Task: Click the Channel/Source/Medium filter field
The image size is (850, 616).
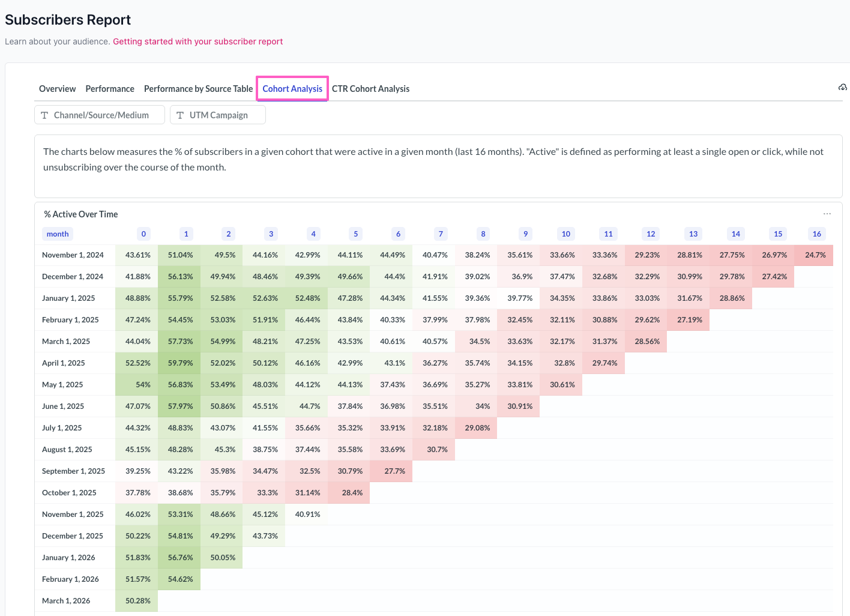Action: tap(101, 115)
